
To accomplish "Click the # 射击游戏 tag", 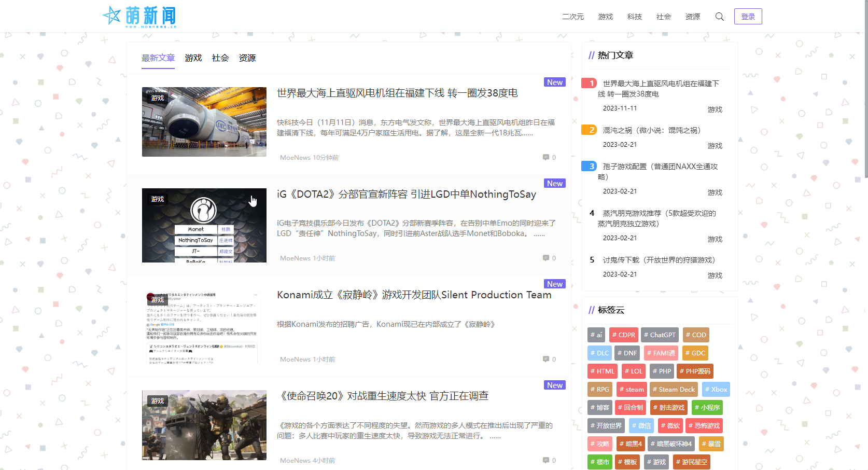I will 669,408.
